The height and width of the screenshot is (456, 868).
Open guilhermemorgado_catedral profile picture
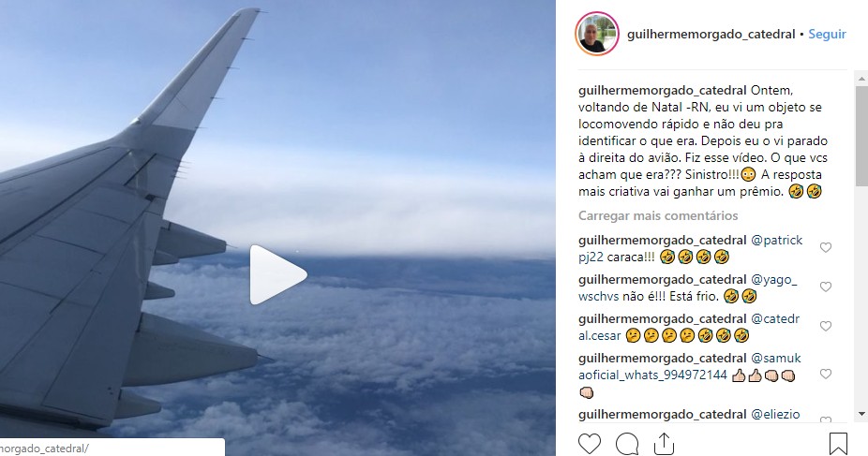pos(597,34)
